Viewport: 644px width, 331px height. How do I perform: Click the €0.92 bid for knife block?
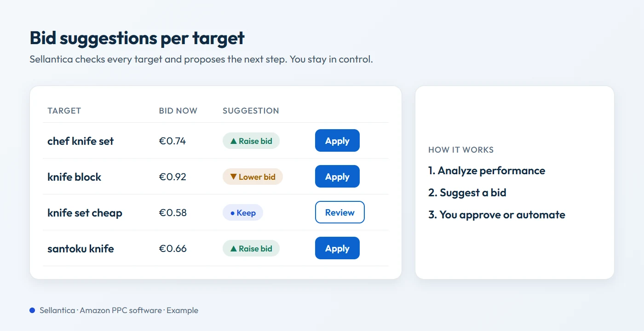coord(172,177)
